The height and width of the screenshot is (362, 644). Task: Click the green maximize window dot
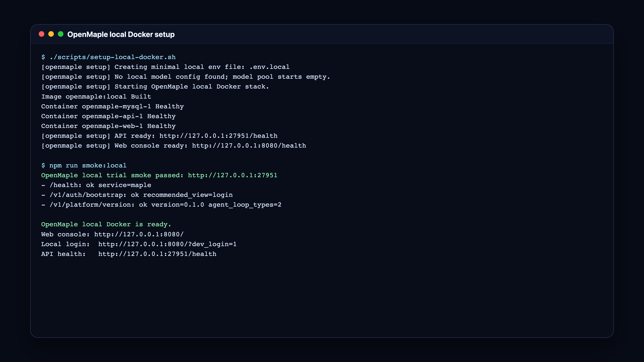(61, 34)
